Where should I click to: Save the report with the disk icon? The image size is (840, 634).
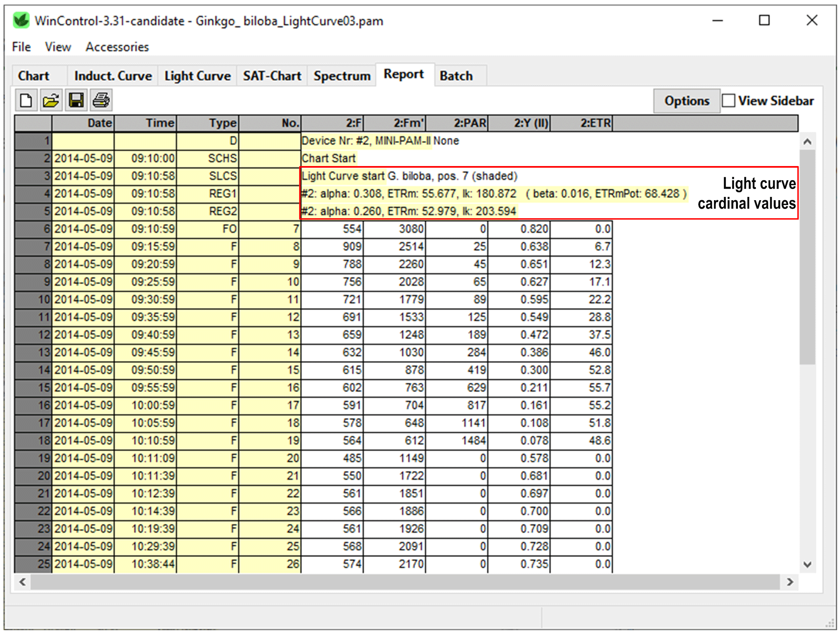[76, 100]
